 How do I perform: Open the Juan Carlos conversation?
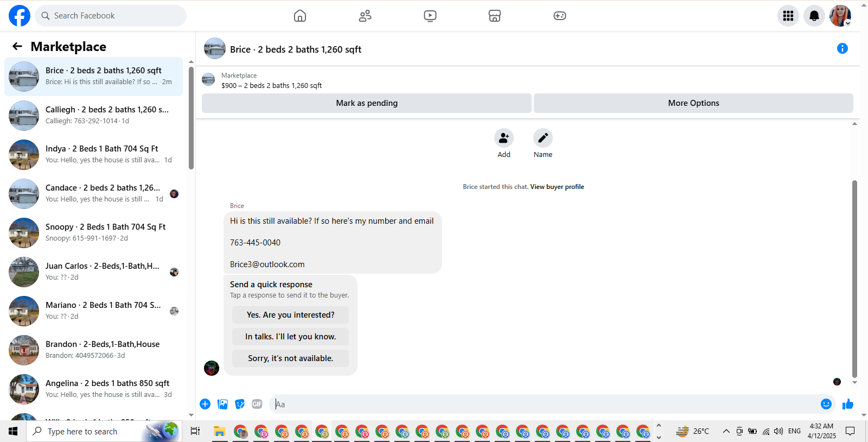(93, 272)
